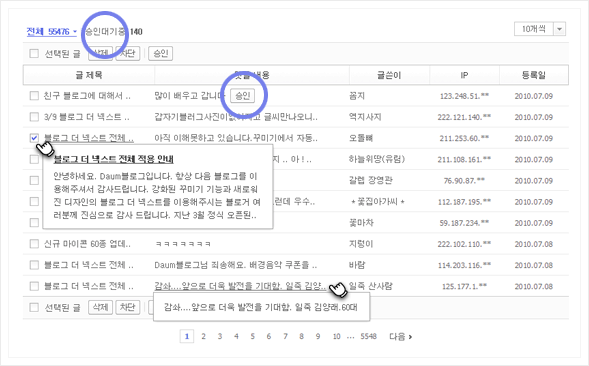The height and width of the screenshot is (366, 589).
Task: Go to page 6
Action: (x=269, y=336)
